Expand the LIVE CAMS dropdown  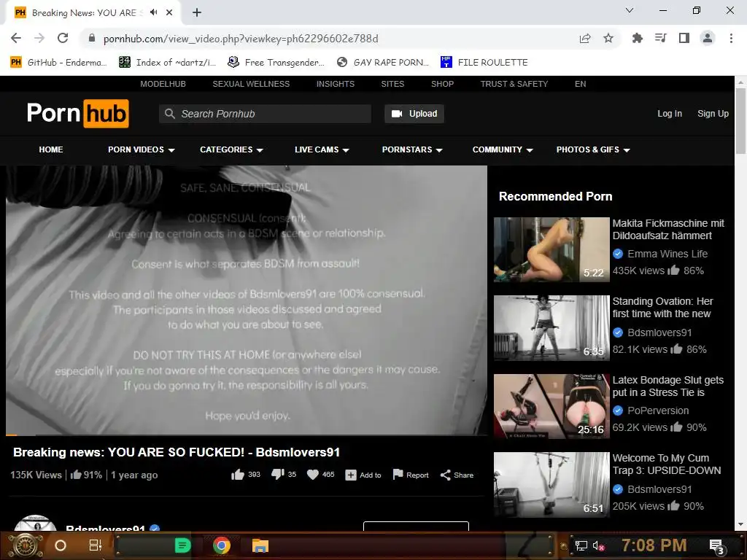(322, 149)
